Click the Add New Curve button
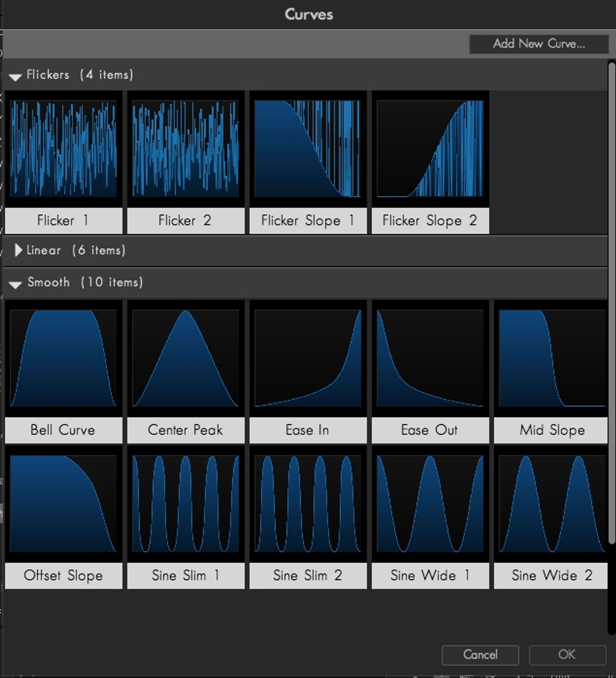The width and height of the screenshot is (616, 678). pyautogui.click(x=539, y=44)
